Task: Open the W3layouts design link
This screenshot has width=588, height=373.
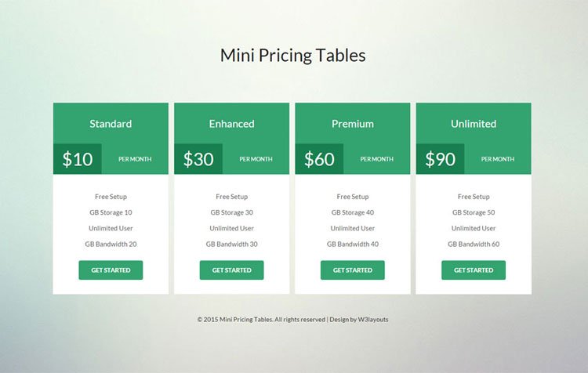Action: (373, 320)
